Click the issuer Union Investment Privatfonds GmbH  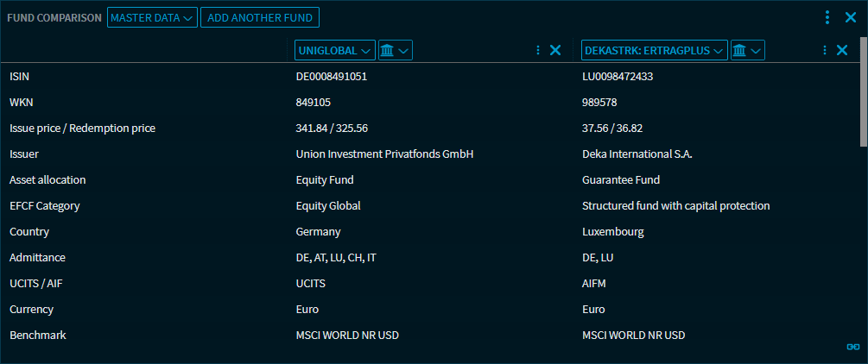385,154
